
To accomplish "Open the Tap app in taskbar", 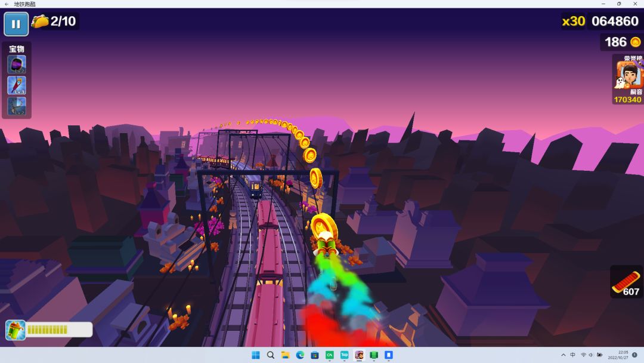I will click(x=344, y=355).
